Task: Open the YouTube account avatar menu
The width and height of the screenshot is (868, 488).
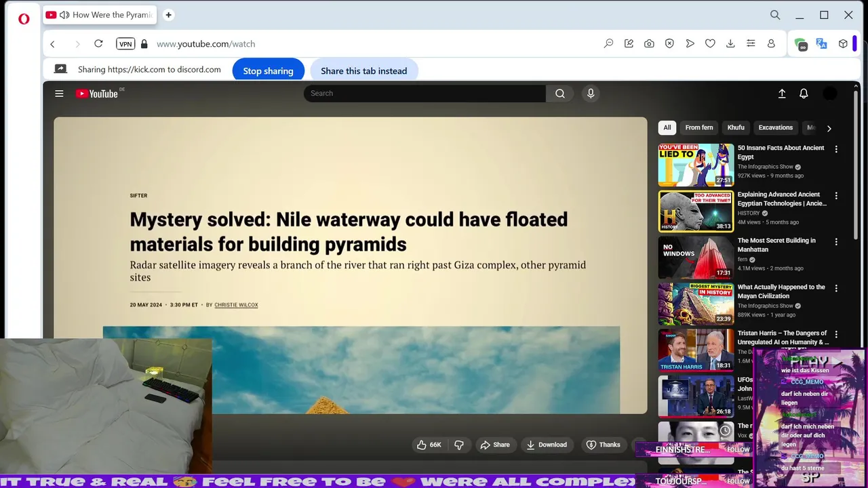Action: [830, 94]
